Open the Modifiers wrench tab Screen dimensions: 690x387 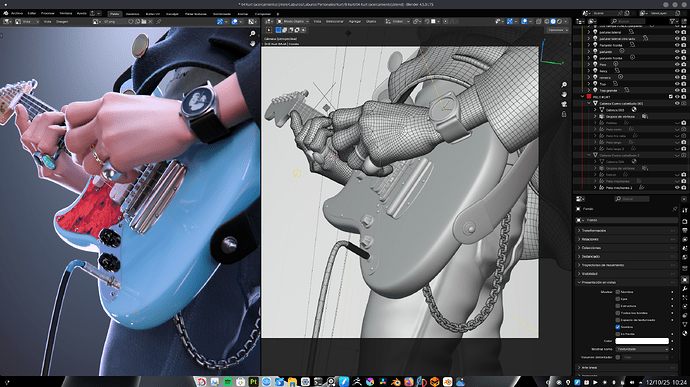(x=685, y=289)
